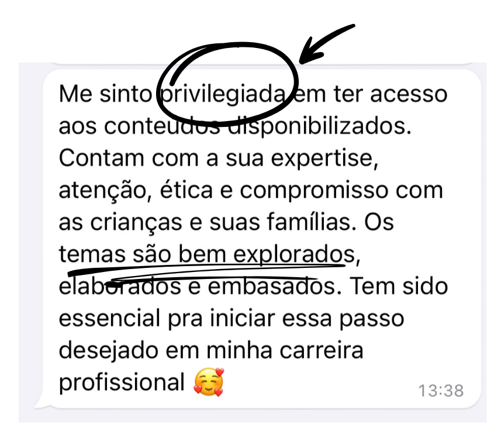Click the word profissional before emoji
This screenshot has width=501, height=448.
(x=122, y=382)
